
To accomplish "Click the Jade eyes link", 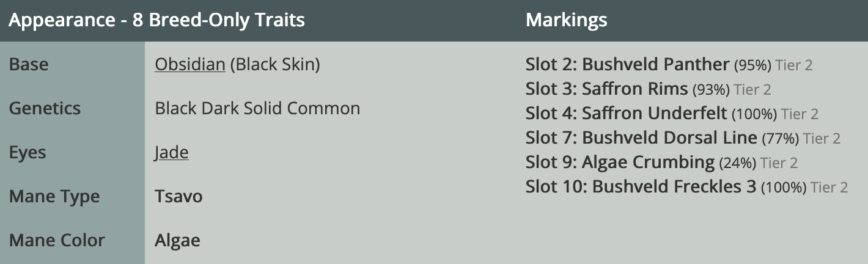I will click(x=171, y=152).
